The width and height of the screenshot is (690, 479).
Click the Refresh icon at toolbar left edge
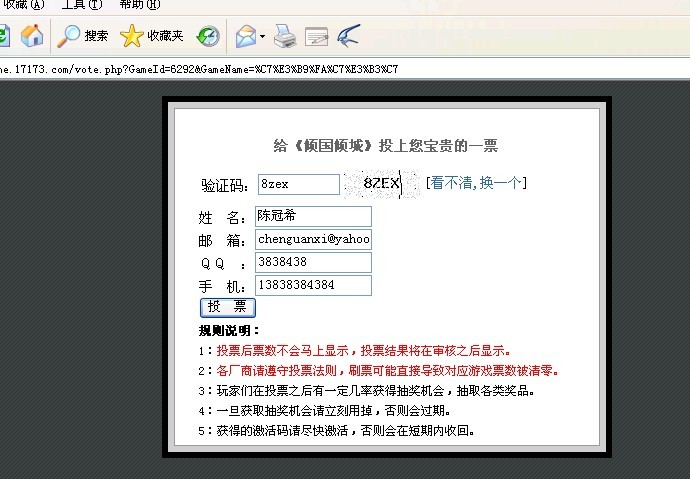point(4,37)
